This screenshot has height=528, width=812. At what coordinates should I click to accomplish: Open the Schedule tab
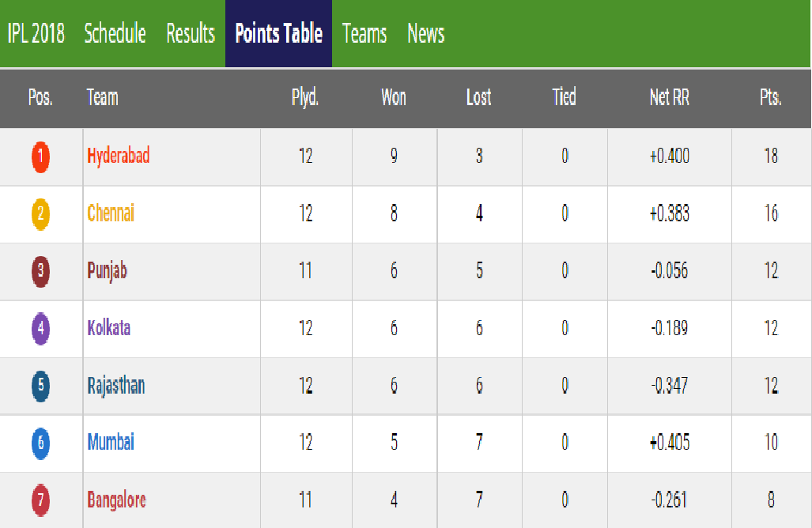tap(115, 34)
